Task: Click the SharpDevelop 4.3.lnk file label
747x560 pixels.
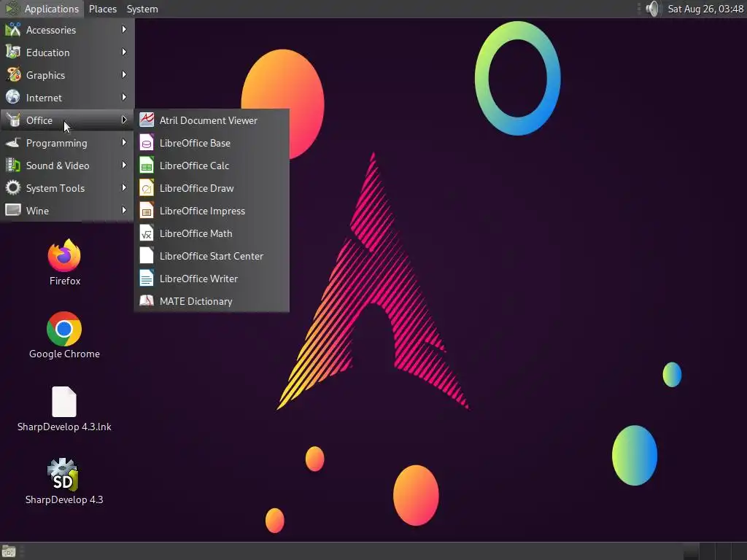Action: 64,427
